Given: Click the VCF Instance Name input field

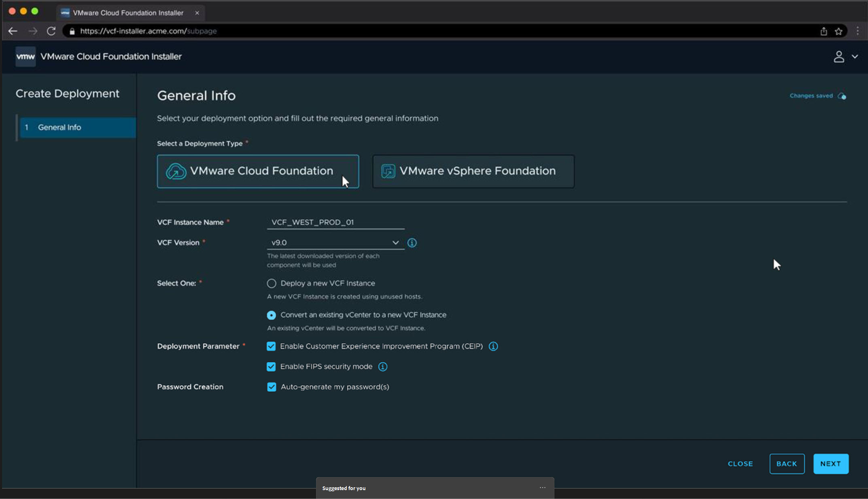Looking at the screenshot, I should coord(335,222).
